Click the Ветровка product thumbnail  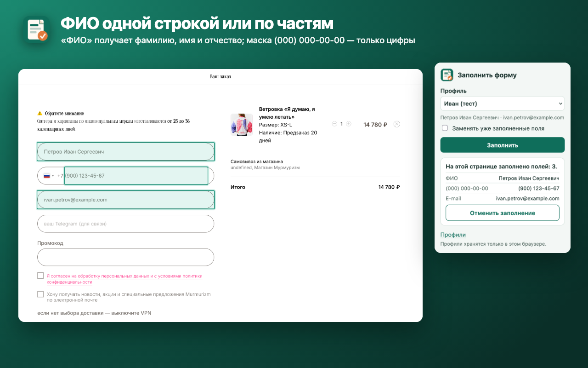pos(242,125)
